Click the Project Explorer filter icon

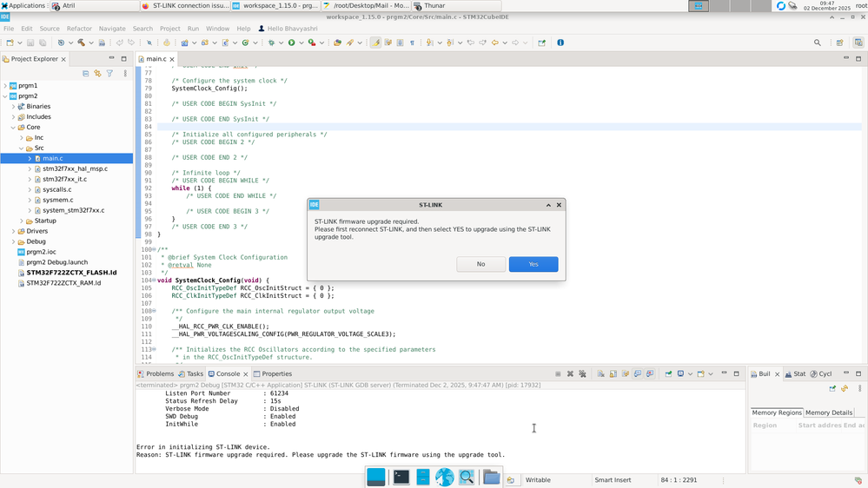point(109,74)
